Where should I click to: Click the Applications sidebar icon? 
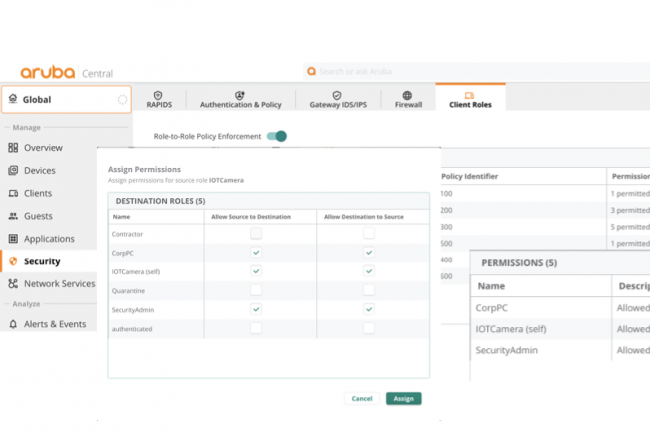tap(13, 239)
